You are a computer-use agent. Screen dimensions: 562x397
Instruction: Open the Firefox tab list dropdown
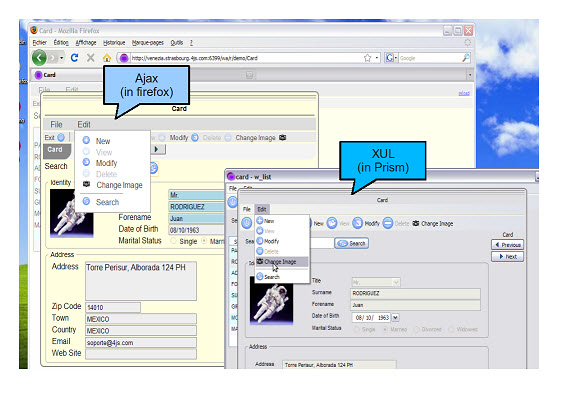pos(470,75)
